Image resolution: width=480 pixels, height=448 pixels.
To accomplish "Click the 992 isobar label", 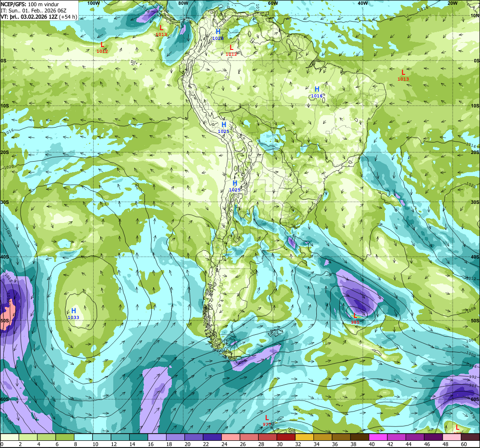I will point(473,377).
